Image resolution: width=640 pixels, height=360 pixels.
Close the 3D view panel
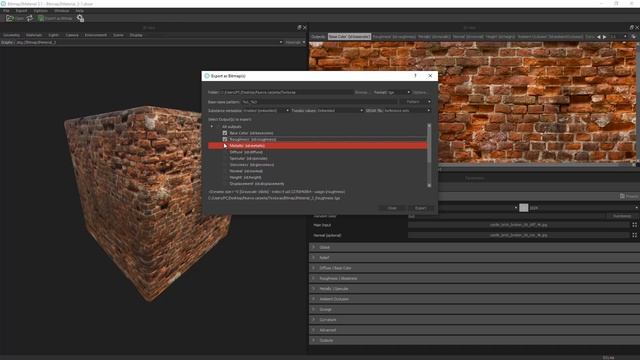coord(304,27)
